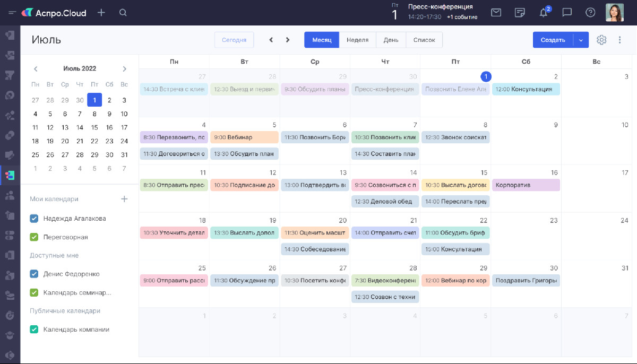Toggle Календарь компании checkbox
Screen dimensions: 637x364
pyautogui.click(x=35, y=330)
